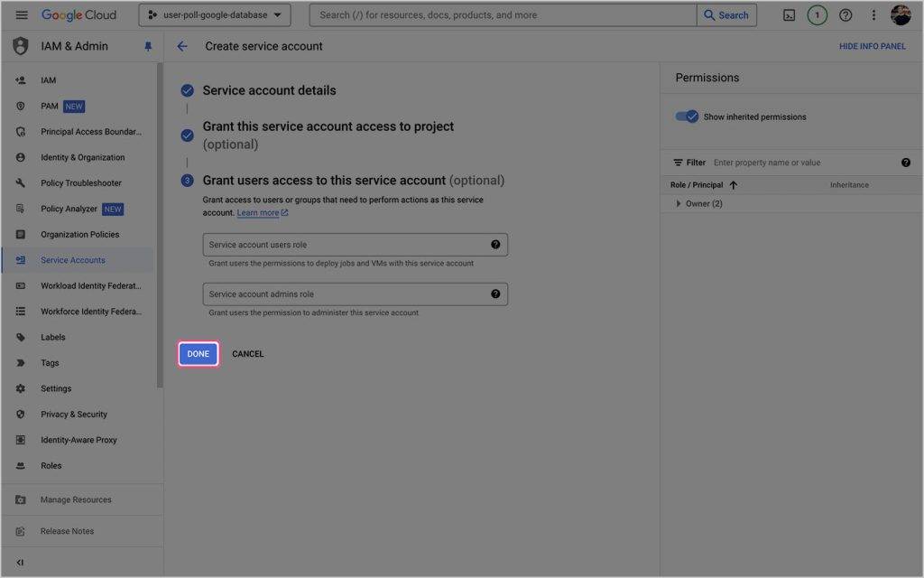Click the Identity-Aware Proxy icon
Image resolution: width=924 pixels, height=578 pixels.
21,440
